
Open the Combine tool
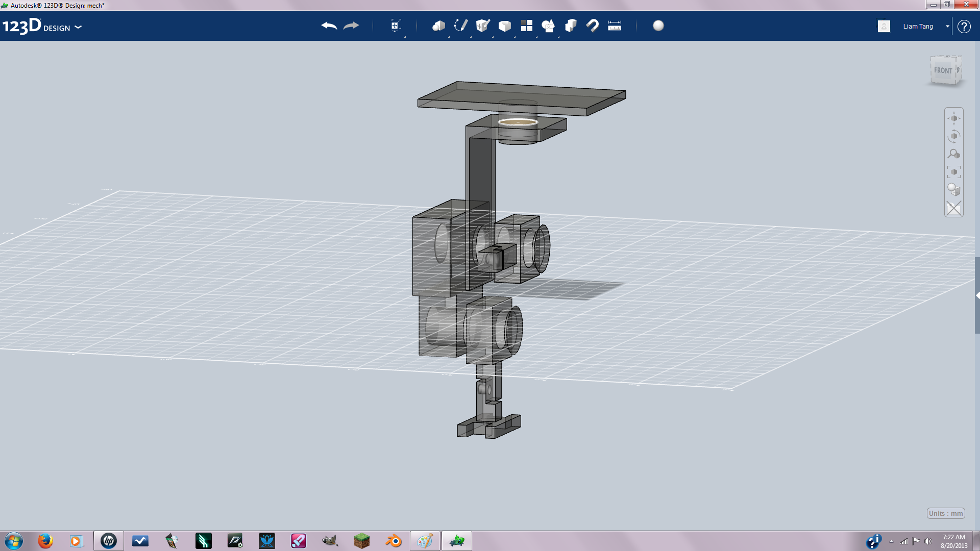(x=571, y=26)
